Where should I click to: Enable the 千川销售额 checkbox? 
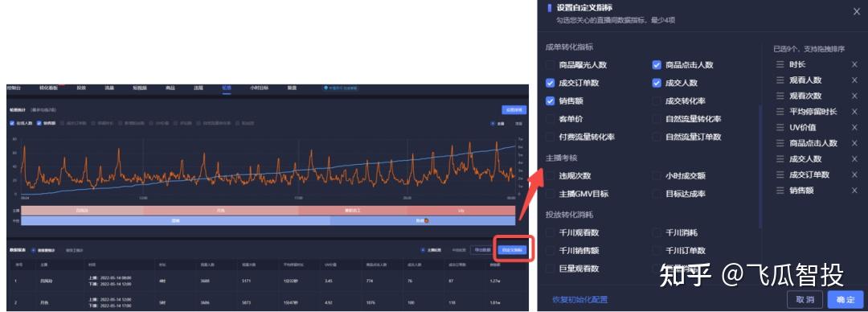[550, 251]
